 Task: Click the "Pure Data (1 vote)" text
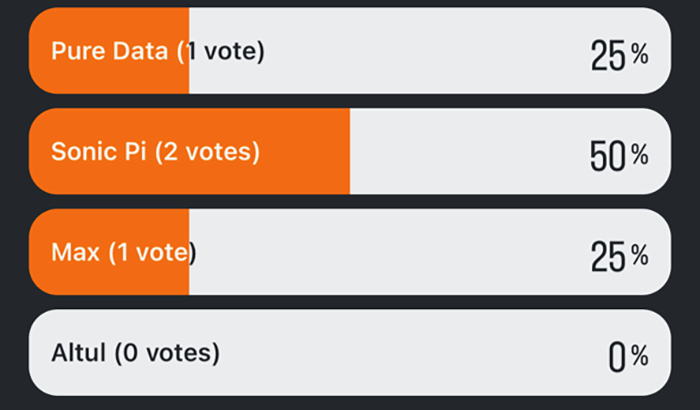[x=158, y=52]
